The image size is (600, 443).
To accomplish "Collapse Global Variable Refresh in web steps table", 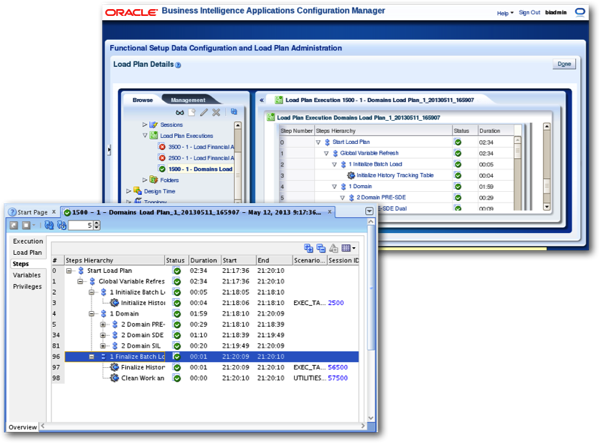I will coord(326,153).
